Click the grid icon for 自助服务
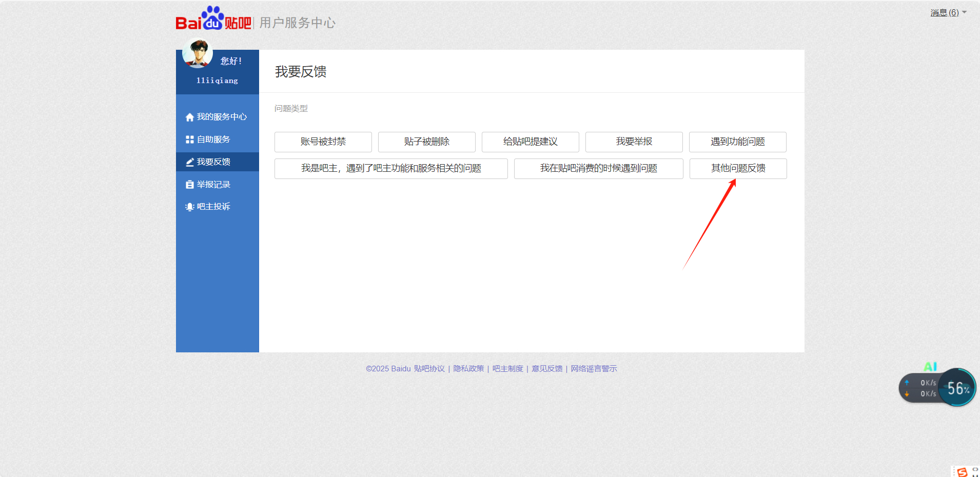 coord(189,140)
